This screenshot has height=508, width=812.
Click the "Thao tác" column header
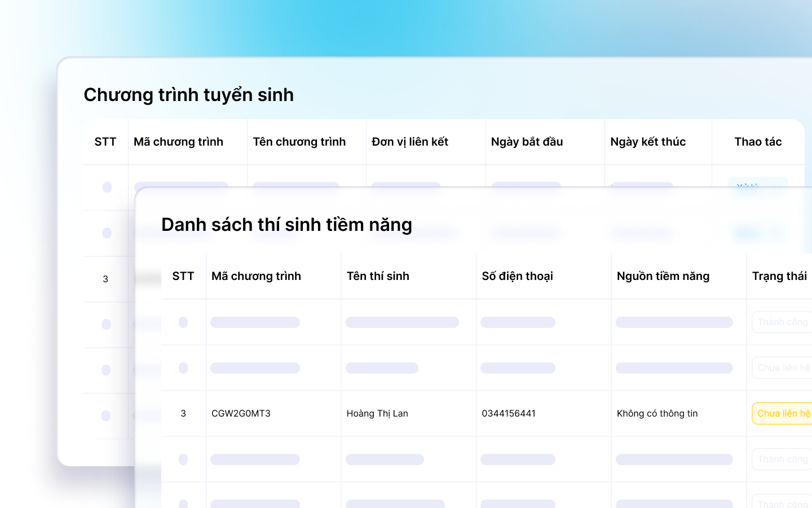pos(758,142)
